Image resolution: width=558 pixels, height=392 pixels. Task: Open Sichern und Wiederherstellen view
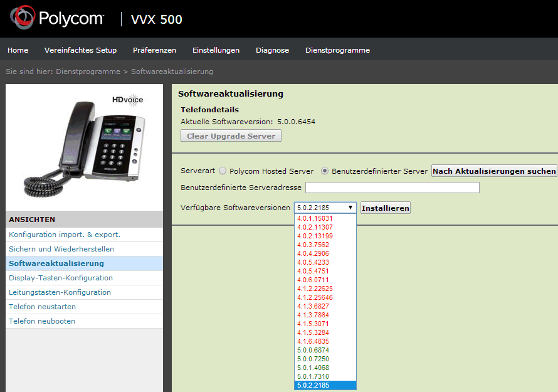point(85,249)
